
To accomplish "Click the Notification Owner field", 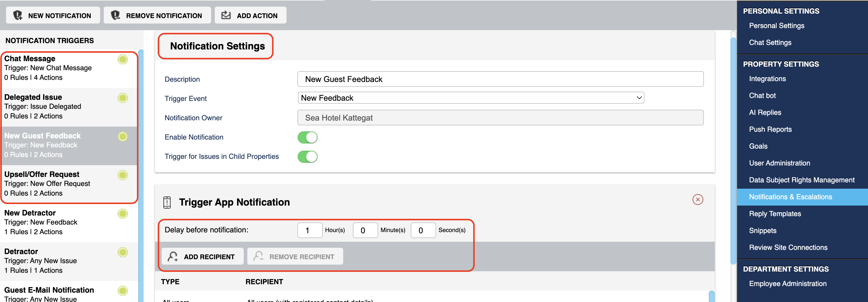I will (500, 118).
